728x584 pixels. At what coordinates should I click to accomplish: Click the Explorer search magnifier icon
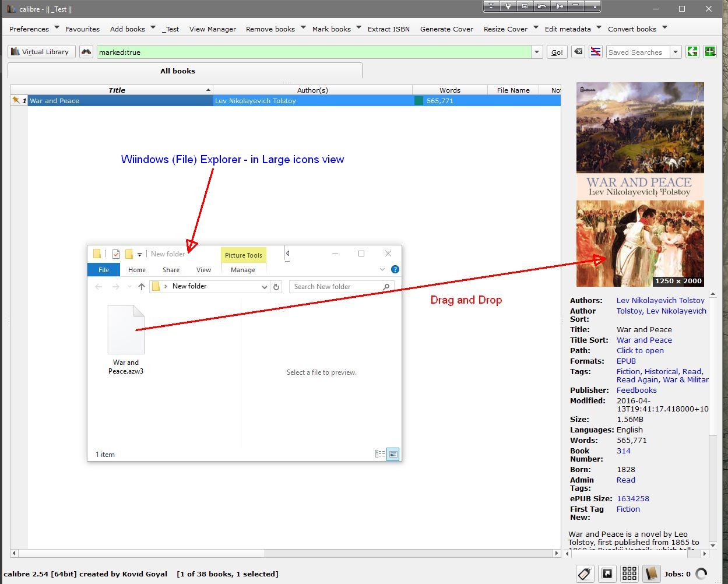[386, 286]
